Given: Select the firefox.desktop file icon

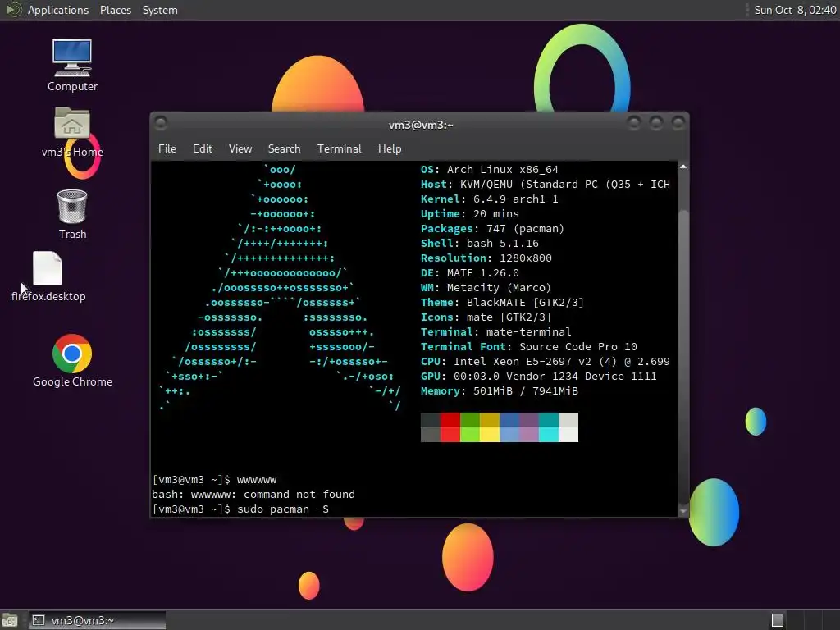Looking at the screenshot, I should [48, 276].
